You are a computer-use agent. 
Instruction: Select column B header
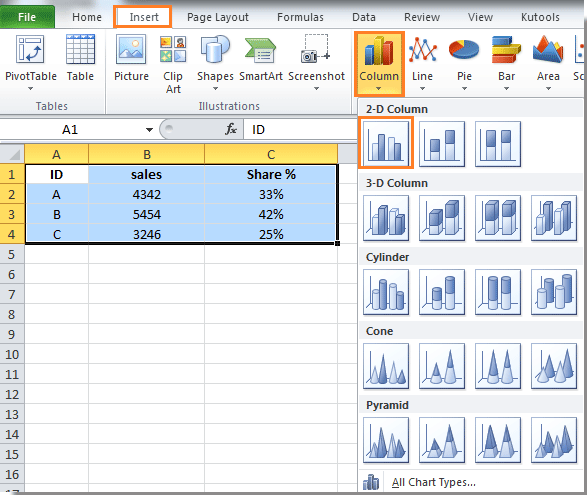point(146,154)
